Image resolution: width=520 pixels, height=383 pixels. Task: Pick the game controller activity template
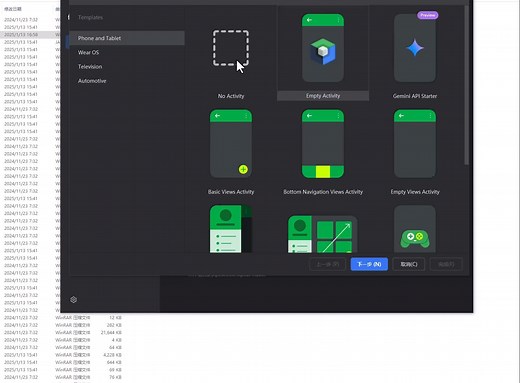[415, 229]
